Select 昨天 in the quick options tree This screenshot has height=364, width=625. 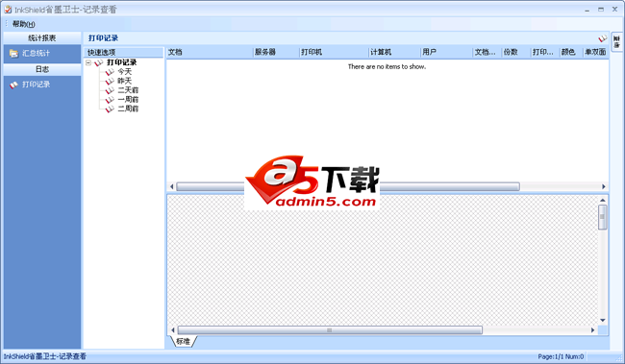[124, 81]
